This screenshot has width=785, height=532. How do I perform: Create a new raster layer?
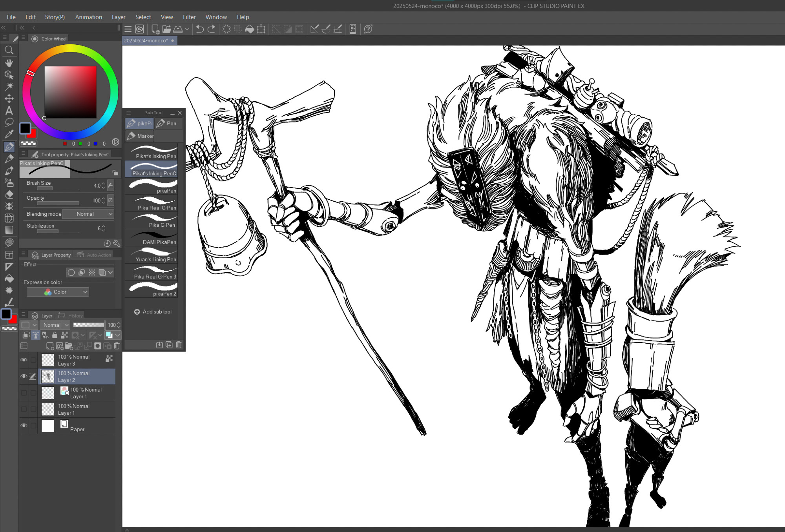(50, 346)
